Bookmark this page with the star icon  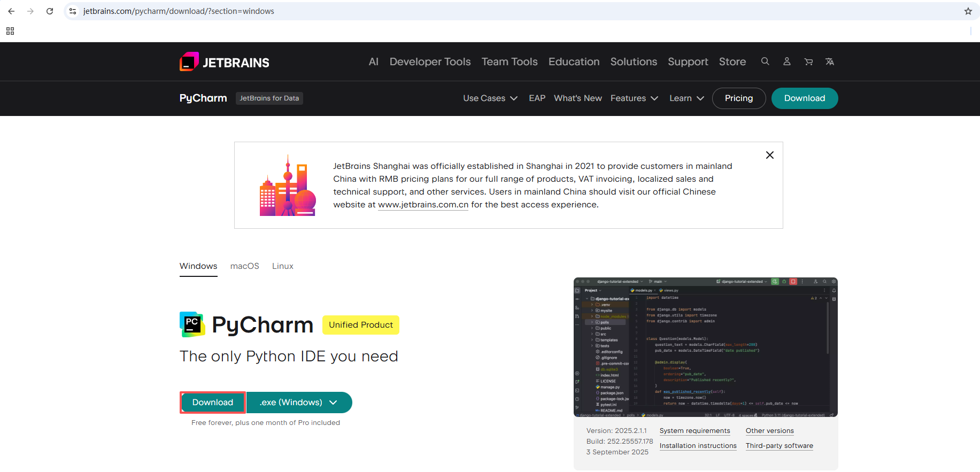(x=968, y=11)
